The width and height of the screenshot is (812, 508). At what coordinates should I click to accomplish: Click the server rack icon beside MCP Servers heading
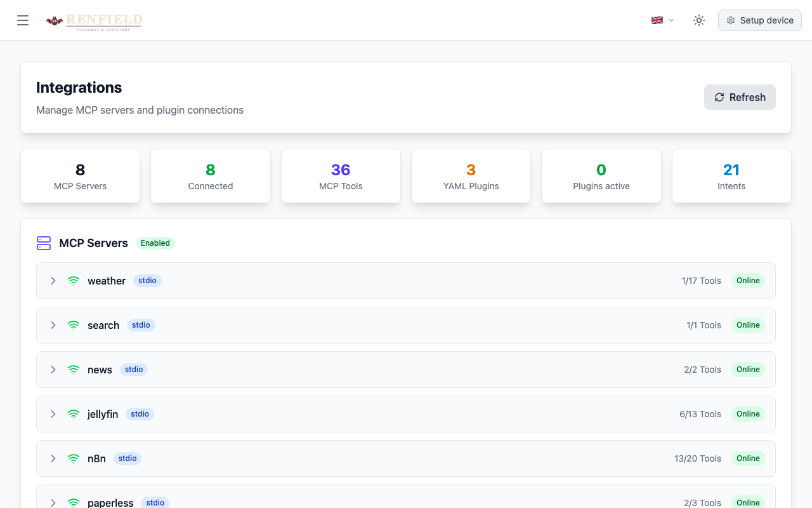(43, 243)
